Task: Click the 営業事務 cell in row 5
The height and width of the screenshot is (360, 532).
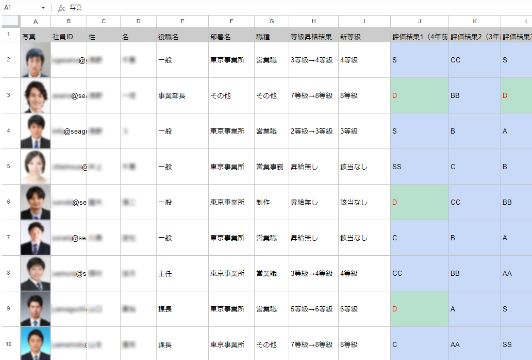Action: (x=271, y=167)
